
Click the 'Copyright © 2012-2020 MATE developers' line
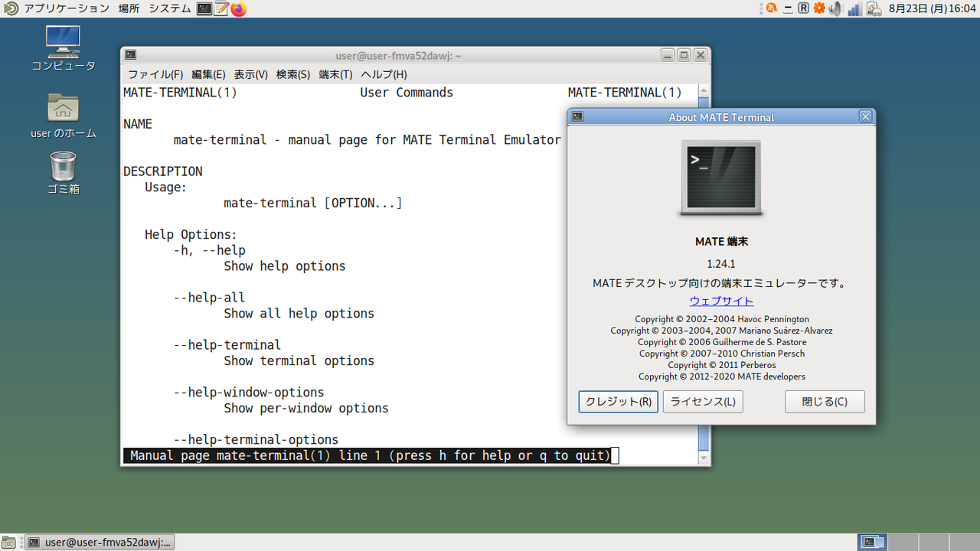point(721,377)
